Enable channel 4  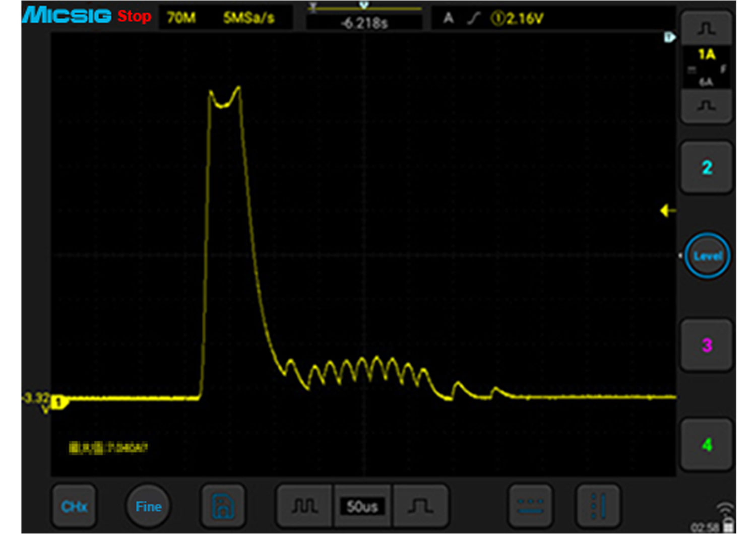pyautogui.click(x=707, y=444)
